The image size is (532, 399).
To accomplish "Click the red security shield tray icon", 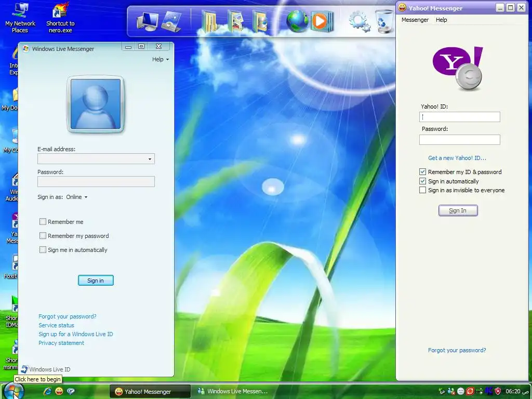I will 498,391.
